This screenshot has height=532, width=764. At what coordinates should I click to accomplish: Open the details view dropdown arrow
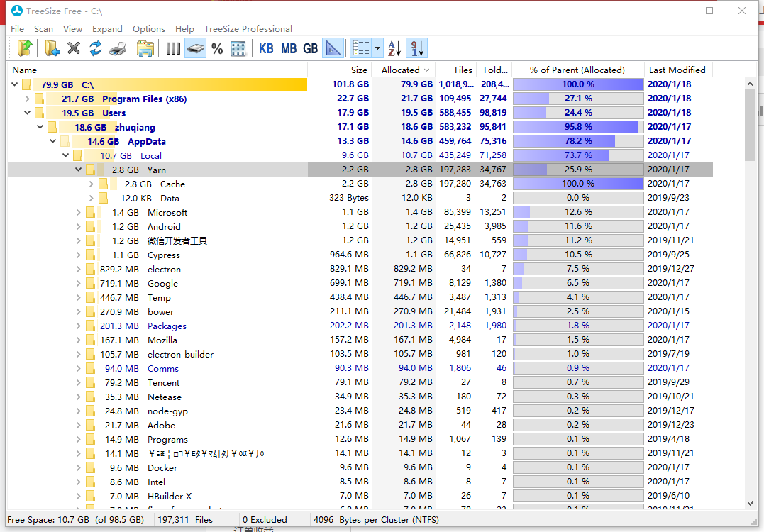click(377, 48)
